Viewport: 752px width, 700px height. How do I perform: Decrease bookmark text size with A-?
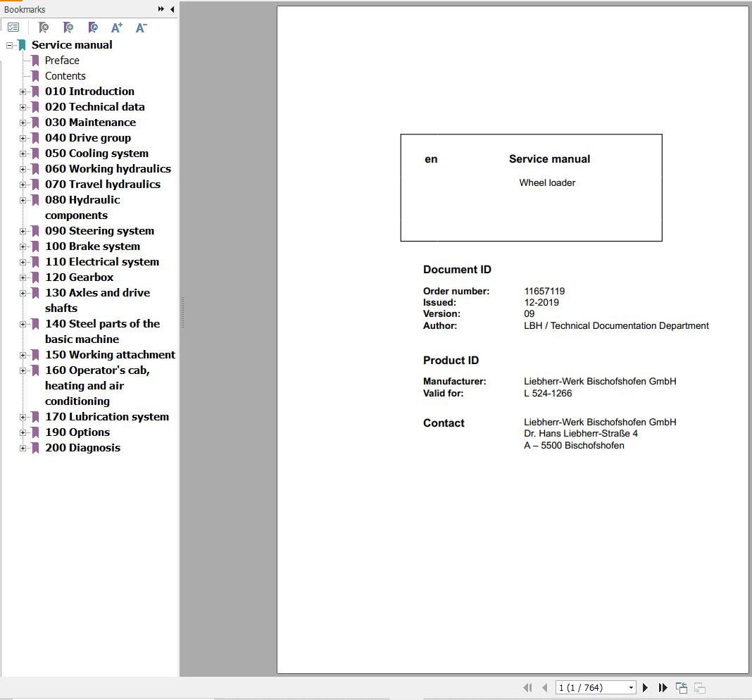click(141, 28)
